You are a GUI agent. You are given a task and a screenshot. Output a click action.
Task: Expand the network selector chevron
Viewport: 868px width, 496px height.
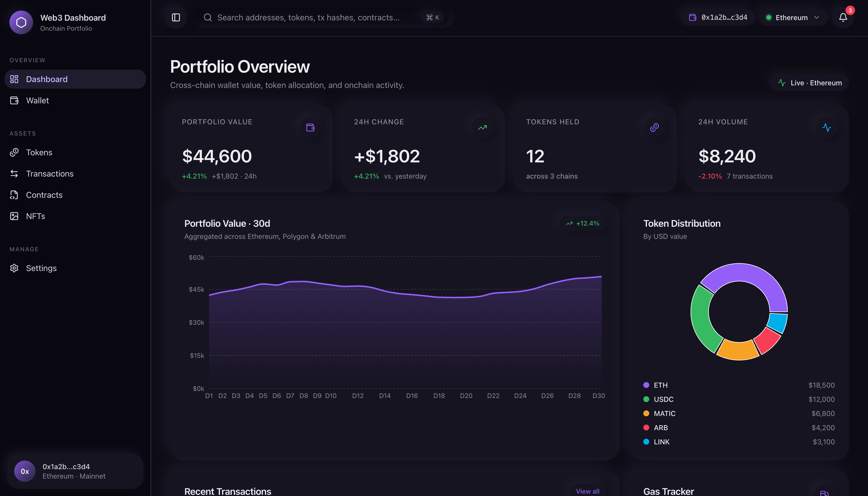tap(817, 17)
